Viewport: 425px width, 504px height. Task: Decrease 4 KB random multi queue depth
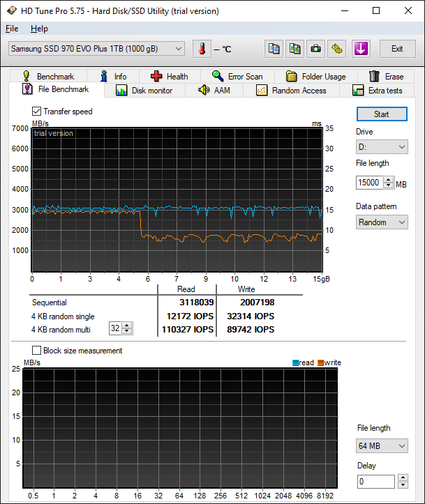pos(127,331)
